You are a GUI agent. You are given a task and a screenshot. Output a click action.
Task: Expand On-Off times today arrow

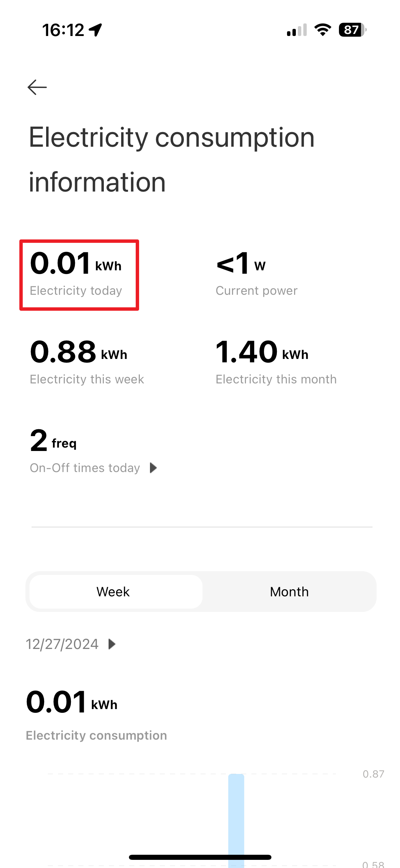click(x=153, y=468)
